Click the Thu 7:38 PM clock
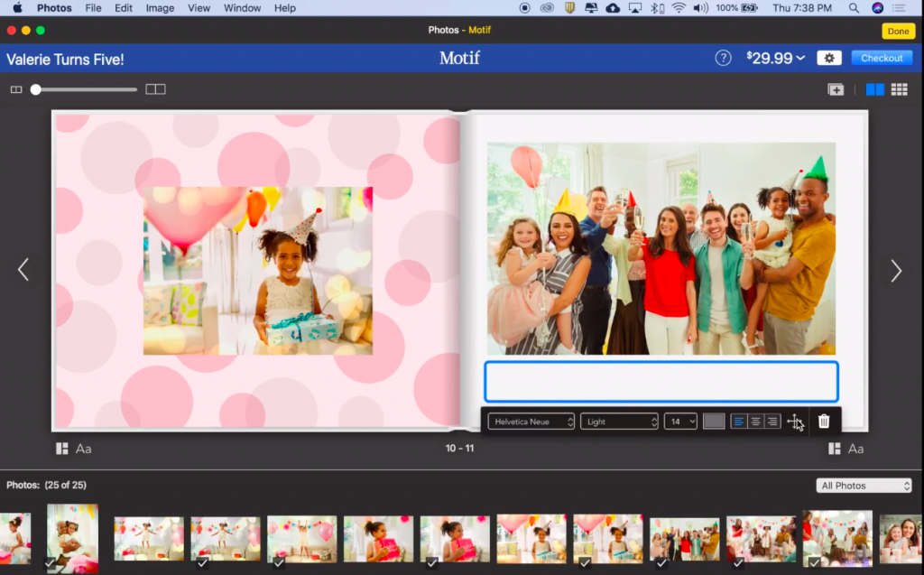Image resolution: width=924 pixels, height=575 pixels. tap(802, 8)
